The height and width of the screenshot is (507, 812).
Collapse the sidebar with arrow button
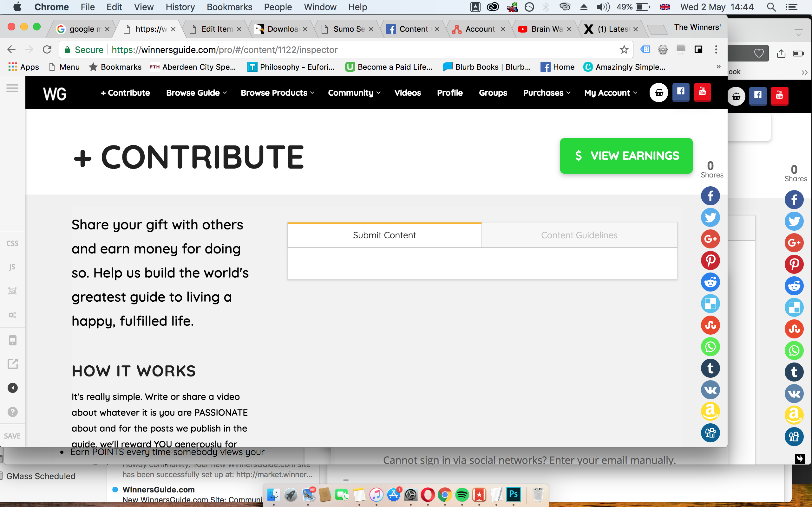click(12, 388)
